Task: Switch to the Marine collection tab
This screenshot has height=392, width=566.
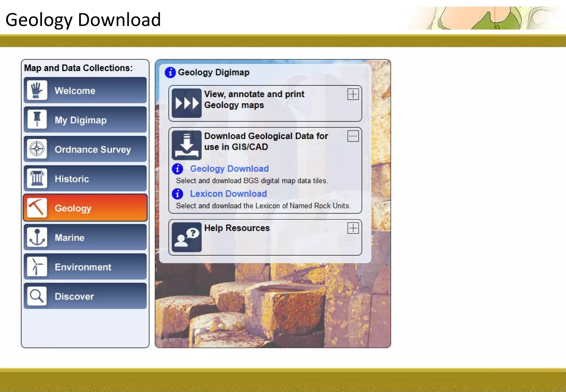Action: point(85,237)
